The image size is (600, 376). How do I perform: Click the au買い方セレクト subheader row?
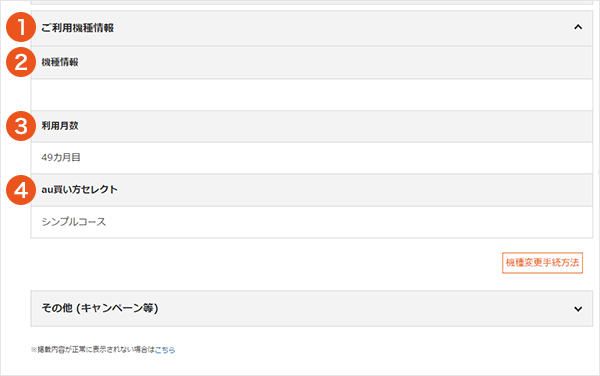(x=311, y=190)
